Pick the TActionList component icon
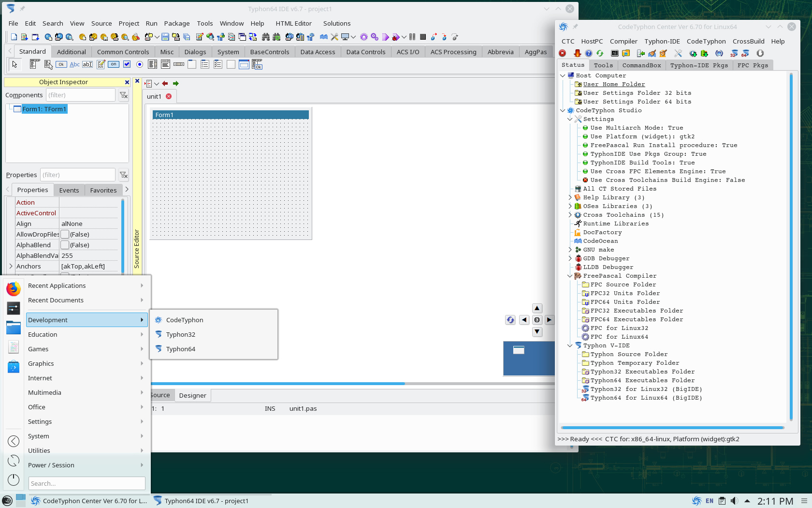The width and height of the screenshot is (812, 508). 257,64
